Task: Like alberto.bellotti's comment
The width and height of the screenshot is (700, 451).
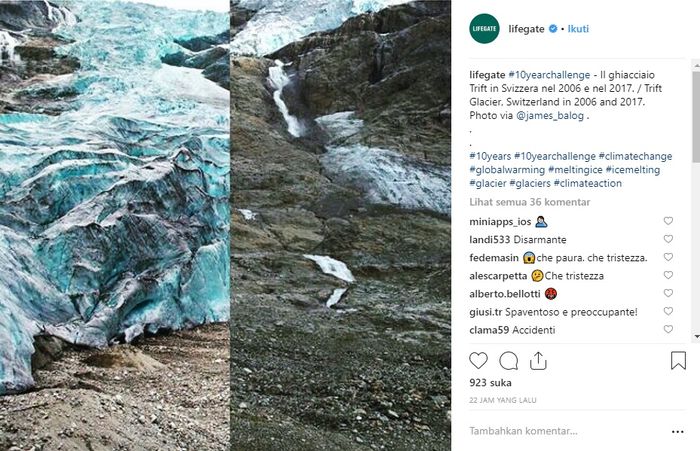Action: click(x=668, y=294)
